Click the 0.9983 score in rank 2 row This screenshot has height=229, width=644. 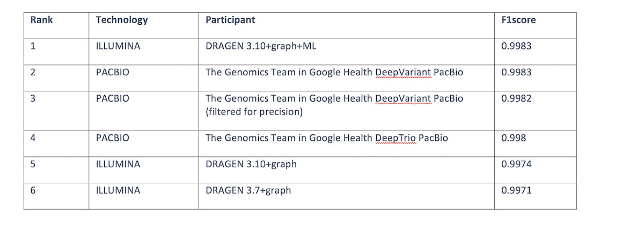[516, 72]
